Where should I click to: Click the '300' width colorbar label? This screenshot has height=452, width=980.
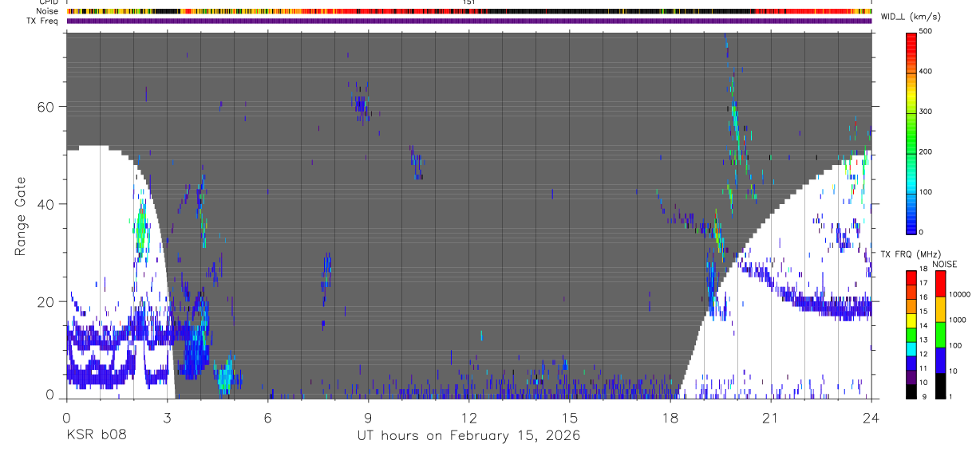click(926, 112)
